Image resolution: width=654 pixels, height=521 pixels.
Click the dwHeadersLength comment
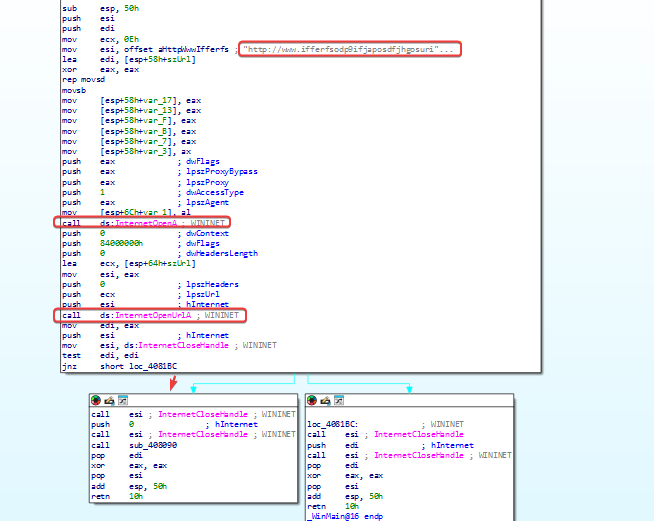(x=222, y=253)
